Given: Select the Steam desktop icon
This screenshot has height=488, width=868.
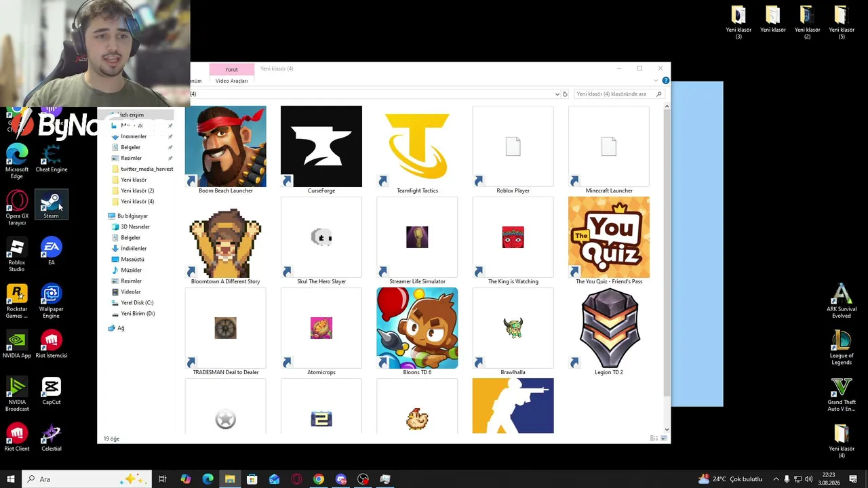Looking at the screenshot, I should coord(51,205).
